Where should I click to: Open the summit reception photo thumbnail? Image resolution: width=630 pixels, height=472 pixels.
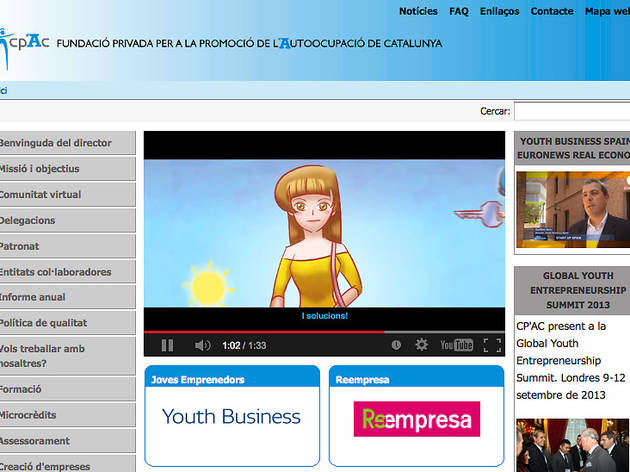[x=572, y=445]
